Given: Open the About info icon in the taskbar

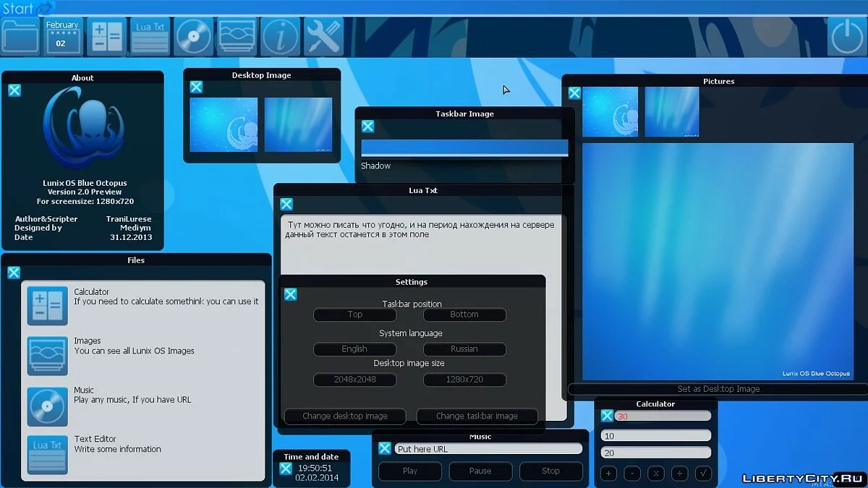Looking at the screenshot, I should (x=280, y=35).
